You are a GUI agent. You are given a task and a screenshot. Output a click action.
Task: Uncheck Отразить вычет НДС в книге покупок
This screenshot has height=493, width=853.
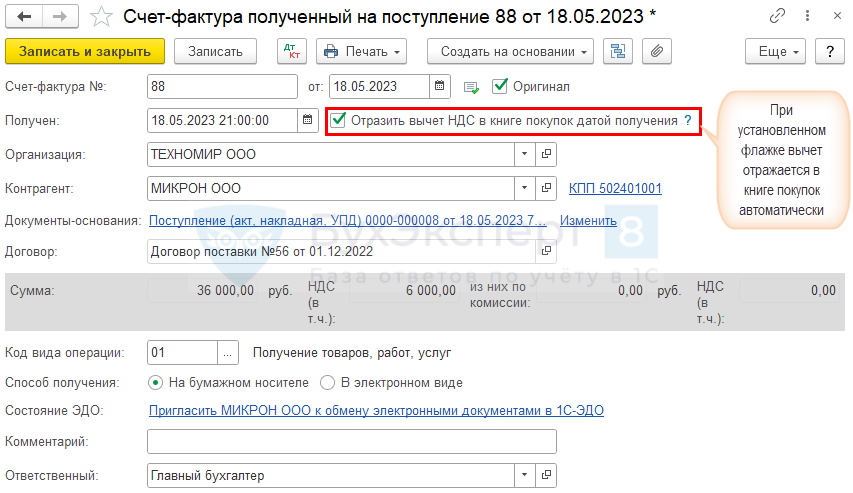340,120
